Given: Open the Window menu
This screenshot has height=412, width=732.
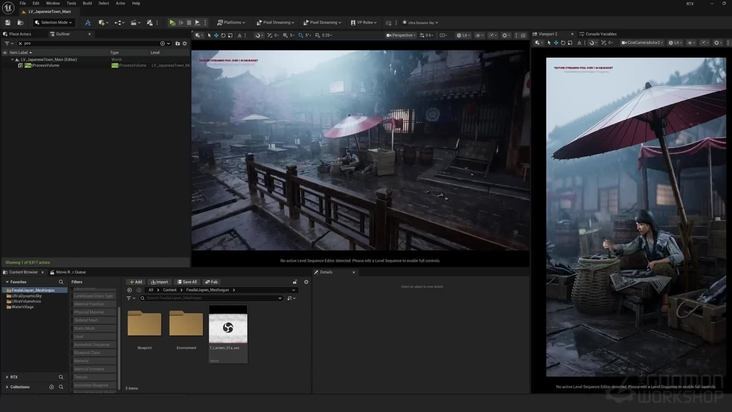Looking at the screenshot, I should pyautogui.click(x=53, y=3).
